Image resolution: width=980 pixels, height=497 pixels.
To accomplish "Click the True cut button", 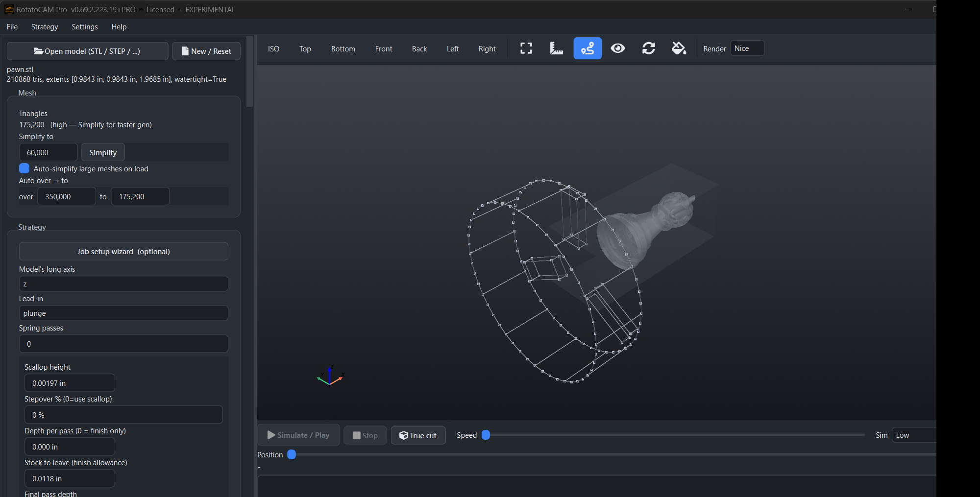I will 418,435.
